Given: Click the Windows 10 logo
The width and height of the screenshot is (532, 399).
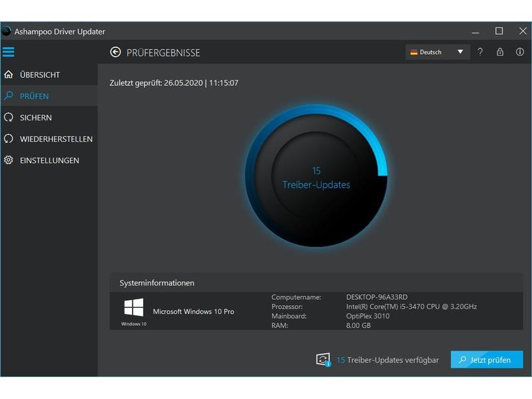Looking at the screenshot, I should coord(134,307).
